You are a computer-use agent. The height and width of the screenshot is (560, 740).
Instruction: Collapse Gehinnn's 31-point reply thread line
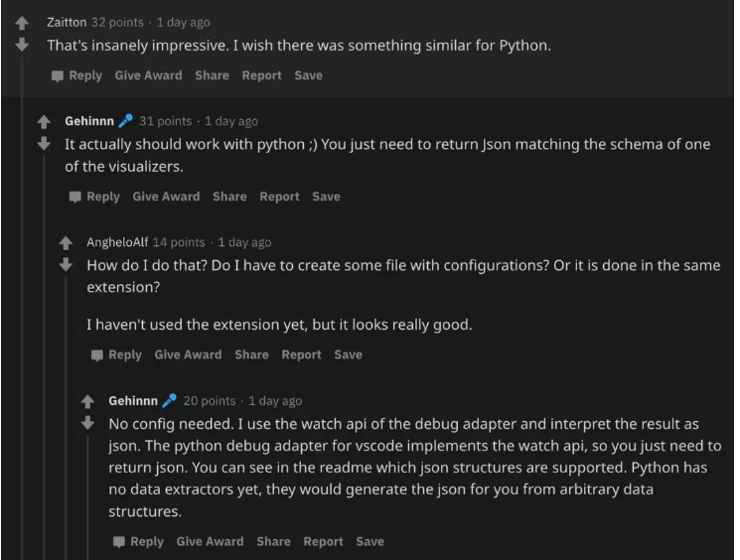44,357
